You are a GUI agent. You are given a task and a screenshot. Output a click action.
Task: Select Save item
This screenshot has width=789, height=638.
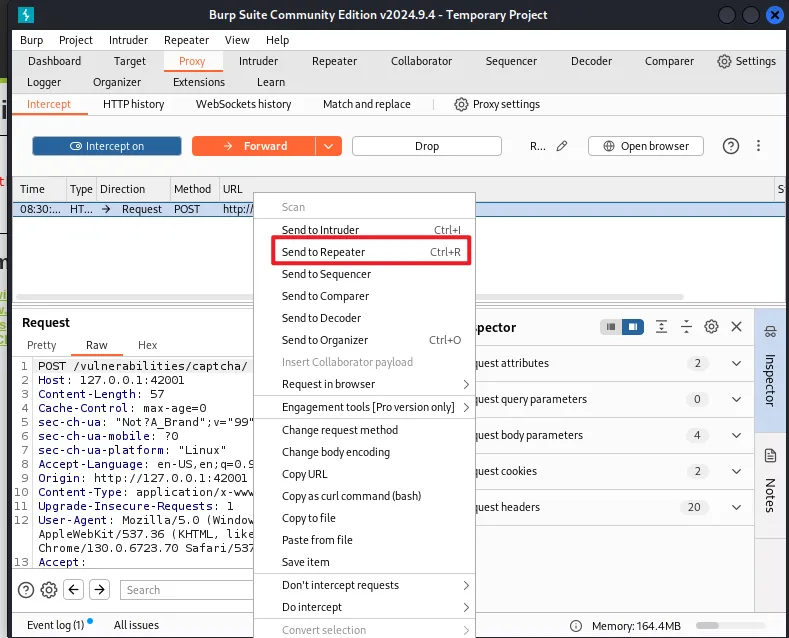(365, 562)
